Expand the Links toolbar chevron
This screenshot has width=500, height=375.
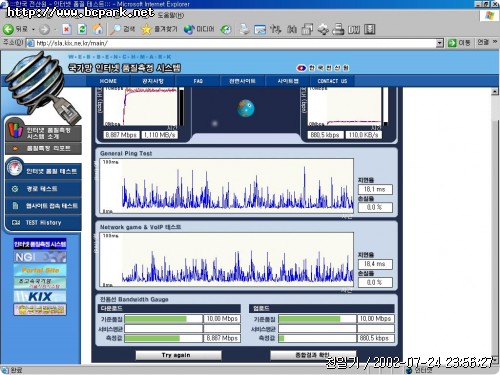click(x=495, y=42)
